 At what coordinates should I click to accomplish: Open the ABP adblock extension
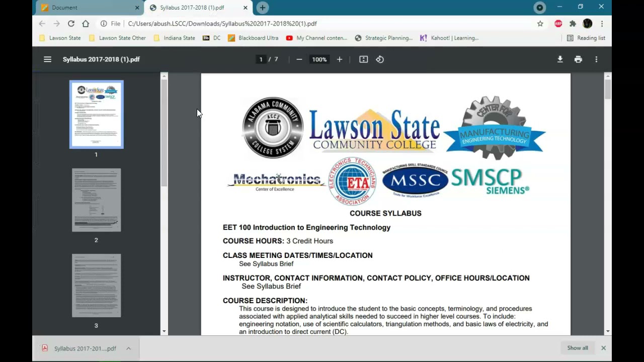[558, 24]
